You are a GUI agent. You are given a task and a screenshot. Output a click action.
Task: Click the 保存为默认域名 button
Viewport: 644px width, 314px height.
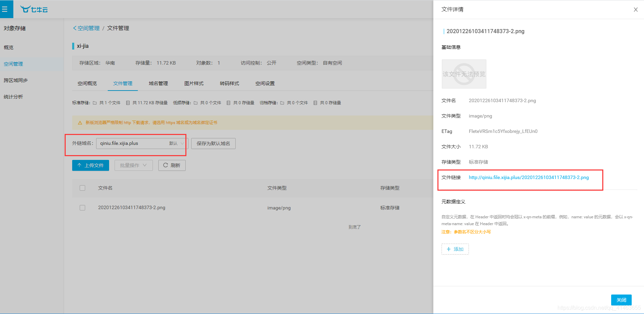pos(213,144)
